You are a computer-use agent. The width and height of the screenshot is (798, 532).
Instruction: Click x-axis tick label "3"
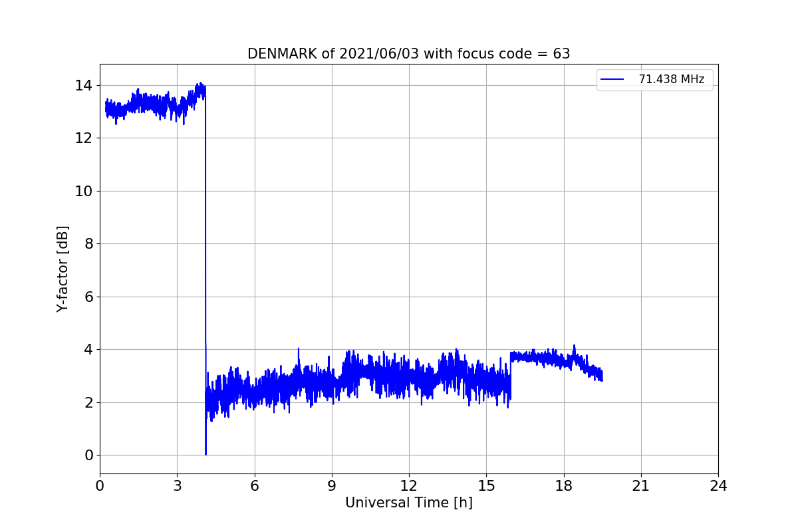coord(177,486)
